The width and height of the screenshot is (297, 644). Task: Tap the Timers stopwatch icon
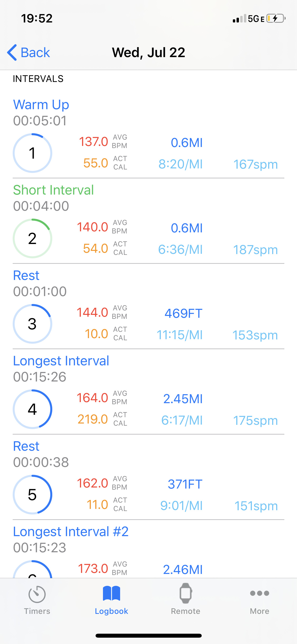pos(37,594)
